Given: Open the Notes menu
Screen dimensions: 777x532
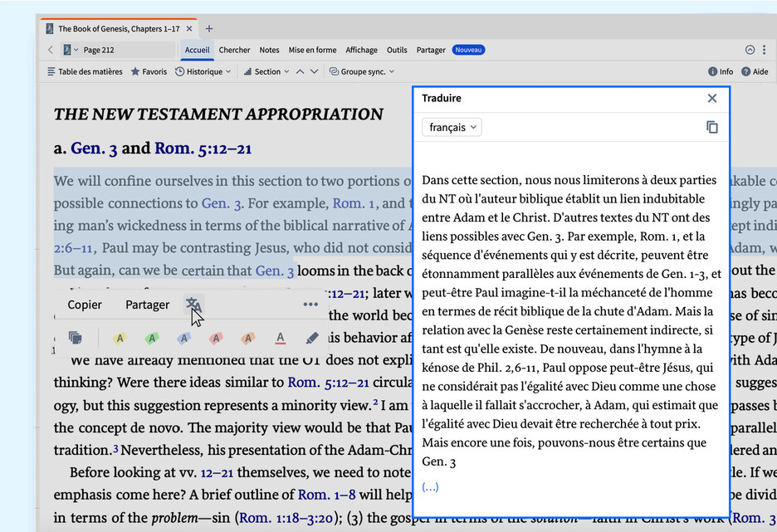Looking at the screenshot, I should point(269,50).
